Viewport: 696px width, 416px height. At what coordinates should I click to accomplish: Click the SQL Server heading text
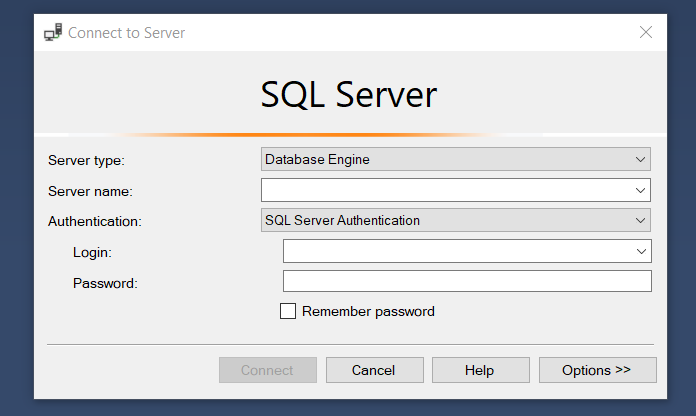pyautogui.click(x=349, y=95)
